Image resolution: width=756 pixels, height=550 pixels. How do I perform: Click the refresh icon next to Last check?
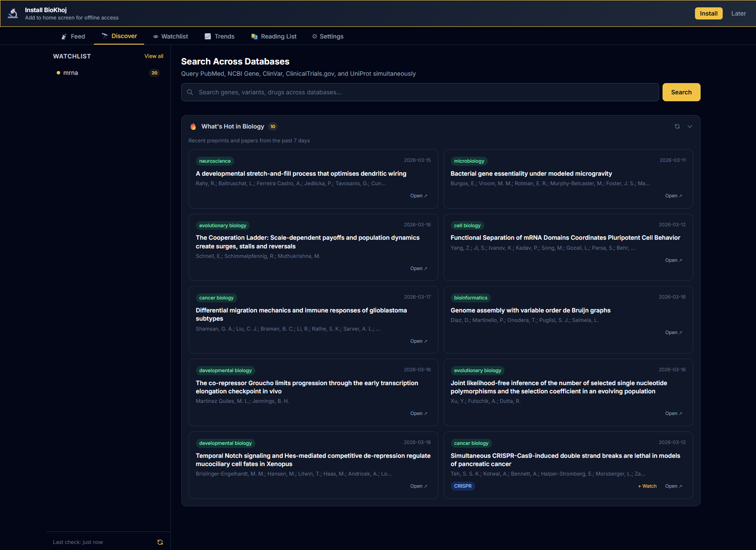160,542
